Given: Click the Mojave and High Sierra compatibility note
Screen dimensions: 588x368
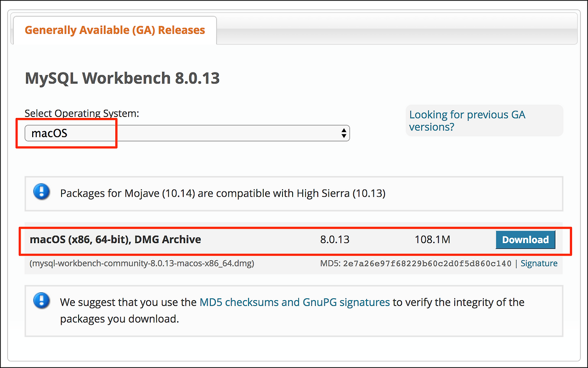Looking at the screenshot, I should (223, 193).
